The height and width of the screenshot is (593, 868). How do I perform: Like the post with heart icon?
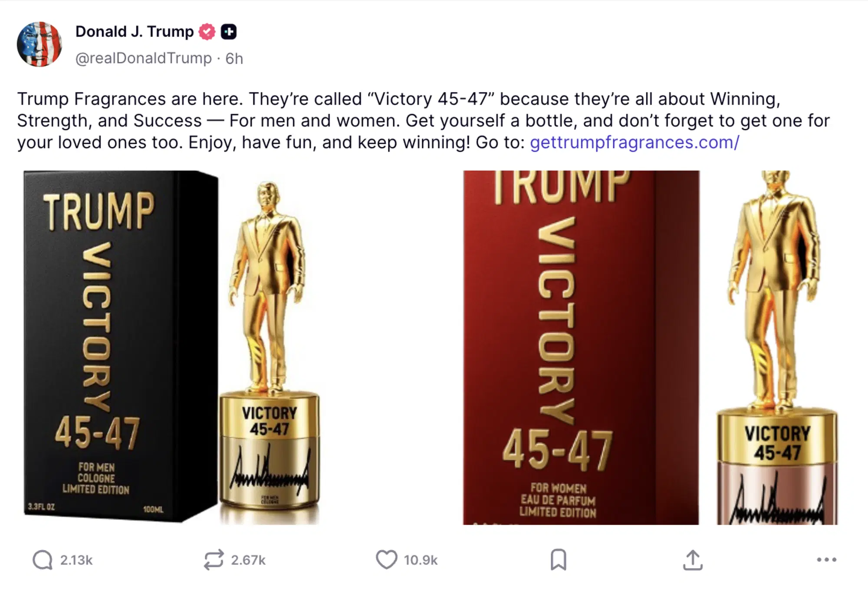[x=386, y=560]
